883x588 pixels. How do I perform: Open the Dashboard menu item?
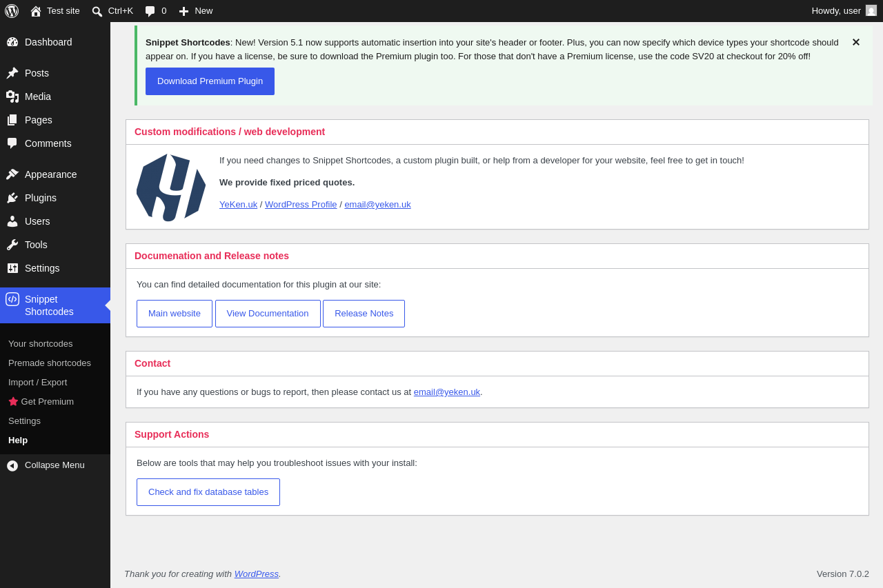coord(55,42)
